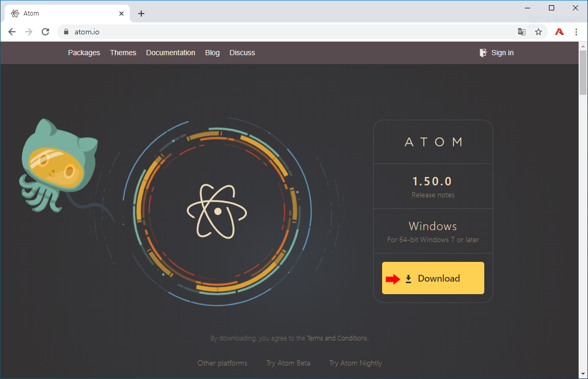This screenshot has width=588, height=379.
Task: Click the 1.50.0 version number
Action: point(432,181)
